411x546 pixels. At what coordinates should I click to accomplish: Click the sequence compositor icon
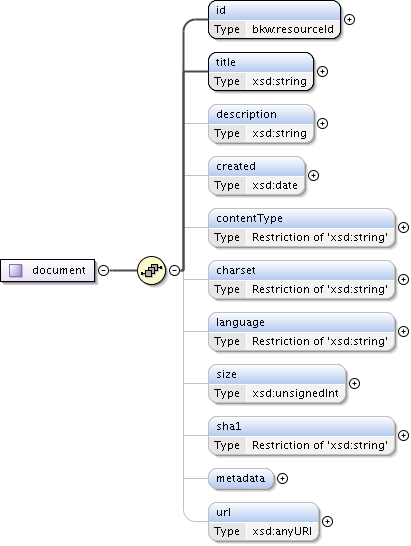tap(151, 270)
